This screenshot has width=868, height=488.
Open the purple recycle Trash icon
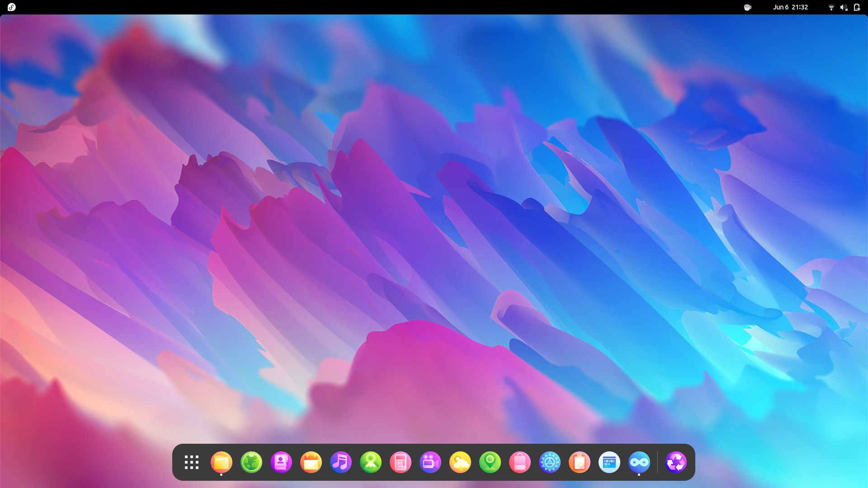point(676,462)
